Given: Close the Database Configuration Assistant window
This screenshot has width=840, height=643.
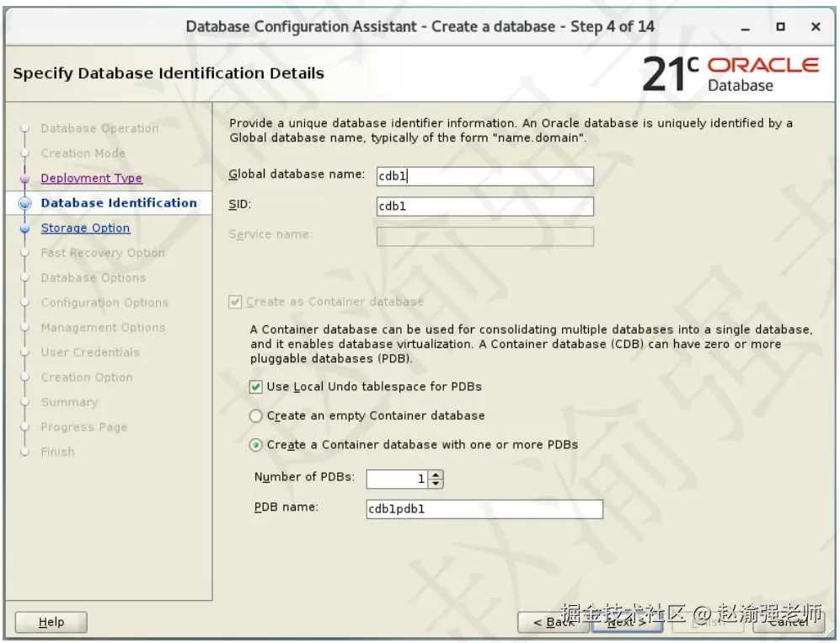Looking at the screenshot, I should 816,26.
